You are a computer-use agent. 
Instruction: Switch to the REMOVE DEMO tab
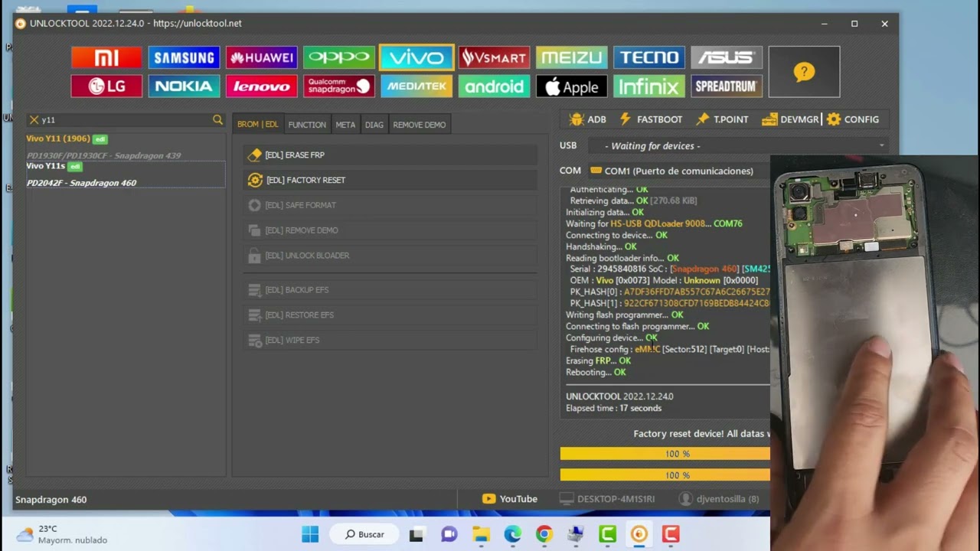pyautogui.click(x=420, y=125)
